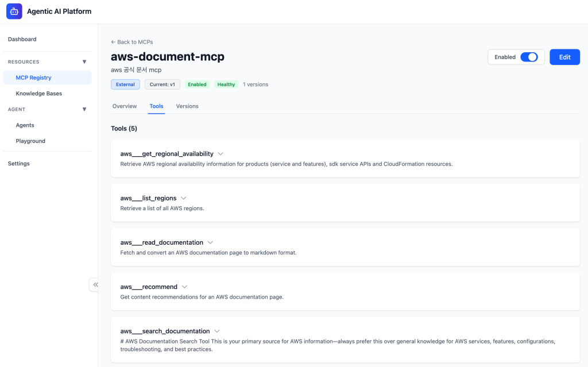Collapse the AGENT section arrow
Image resolution: width=588 pixels, height=367 pixels.
click(84, 109)
